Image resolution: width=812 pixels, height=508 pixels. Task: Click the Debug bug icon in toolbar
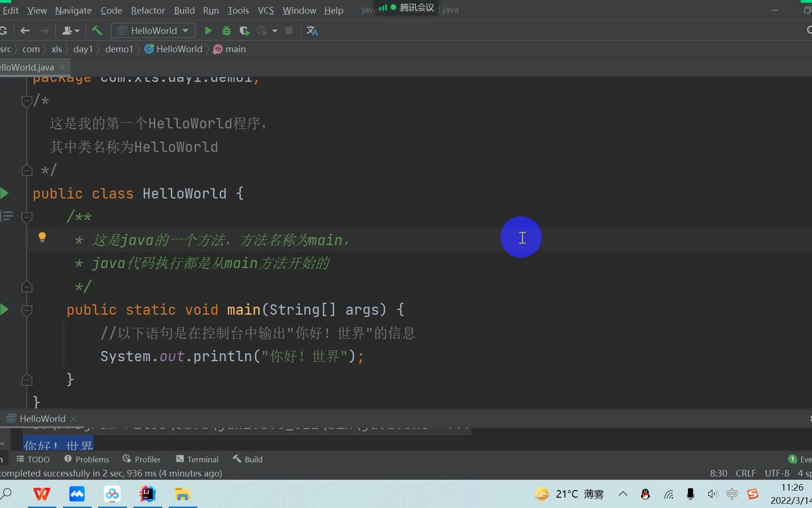[226, 31]
